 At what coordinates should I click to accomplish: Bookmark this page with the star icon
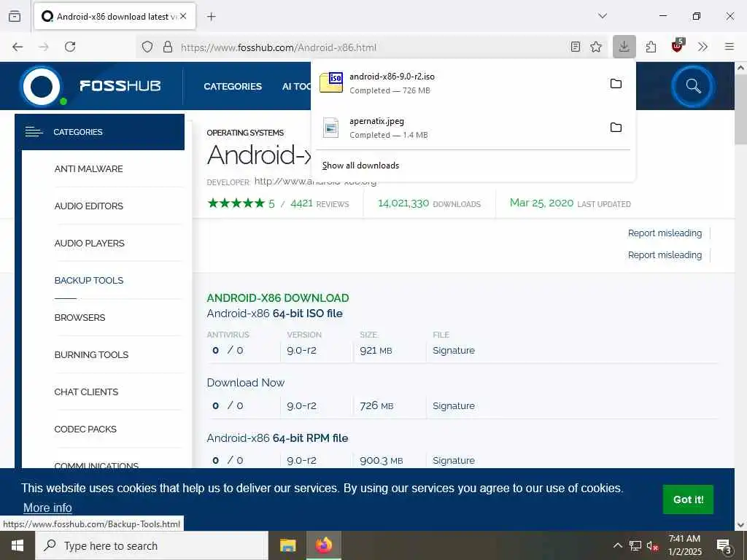tap(596, 47)
